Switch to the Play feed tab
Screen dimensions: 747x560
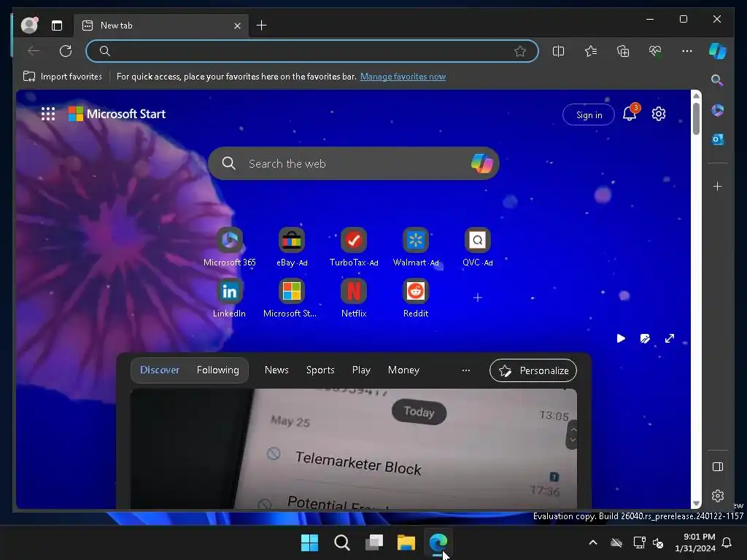click(x=361, y=370)
